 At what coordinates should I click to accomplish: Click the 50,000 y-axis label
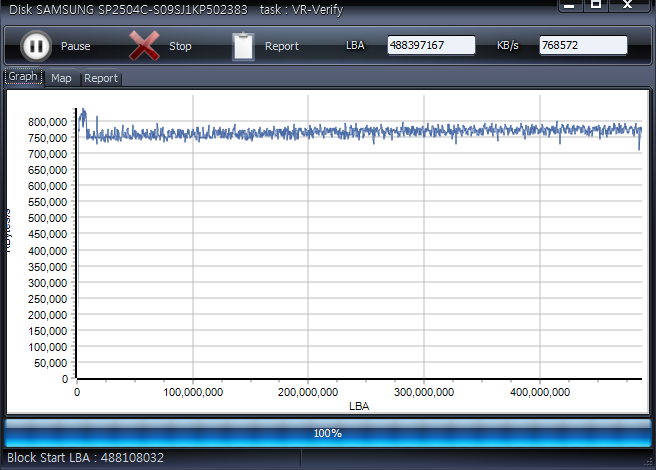click(x=50, y=363)
